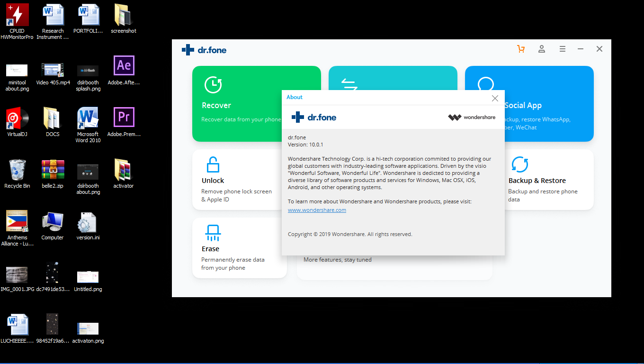Screen dimensions: 644x364
Task: Click the dr.fone logo in main window header
Action: pyautogui.click(x=204, y=49)
